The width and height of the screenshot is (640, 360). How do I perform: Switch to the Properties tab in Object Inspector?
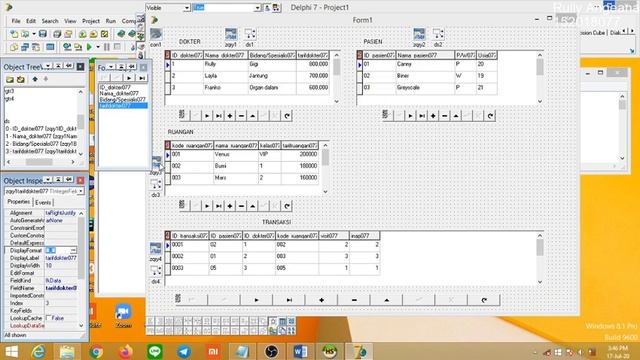19,202
